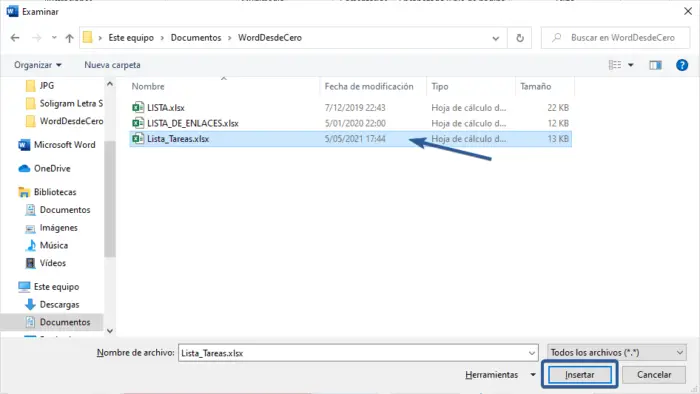Click the folder icon in address bar
700x394 pixels.
[88, 37]
